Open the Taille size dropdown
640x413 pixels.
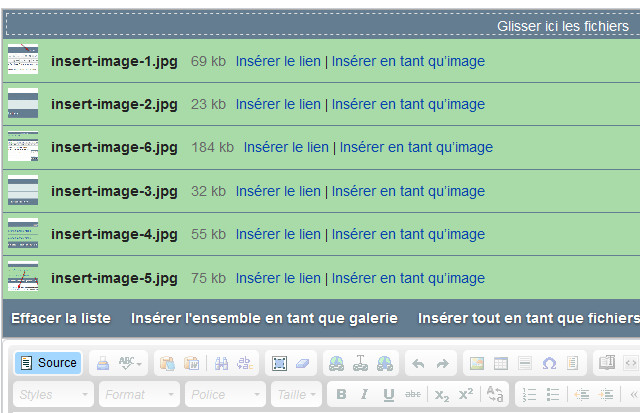pos(295,394)
